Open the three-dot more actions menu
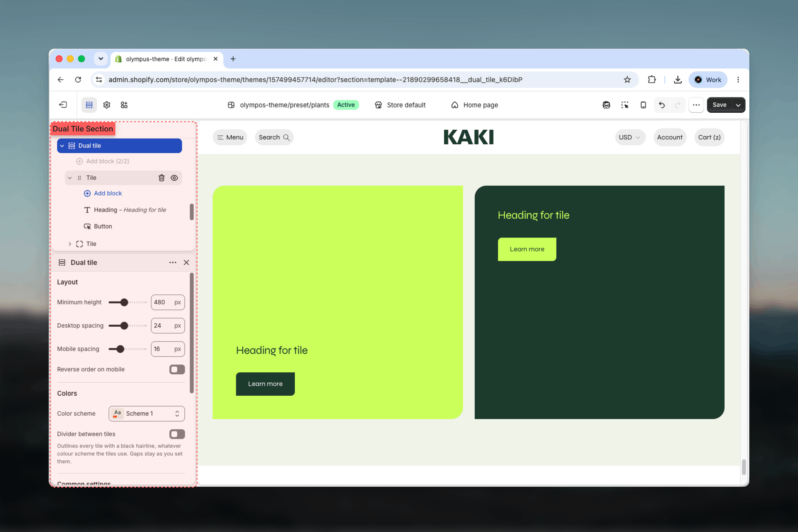The height and width of the screenshot is (532, 798). 696,105
